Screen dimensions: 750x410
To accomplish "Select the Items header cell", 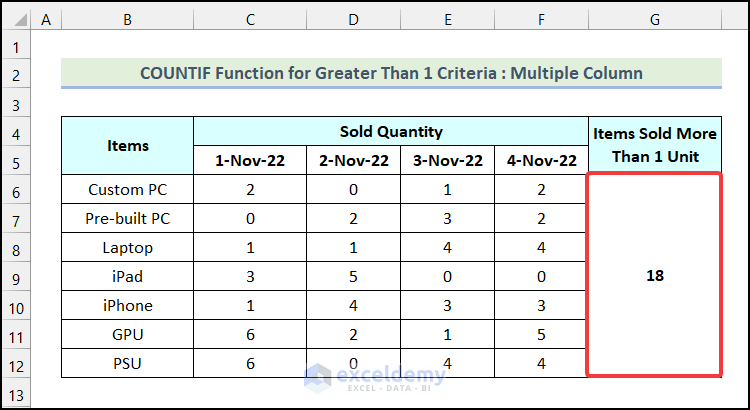I will (127, 146).
